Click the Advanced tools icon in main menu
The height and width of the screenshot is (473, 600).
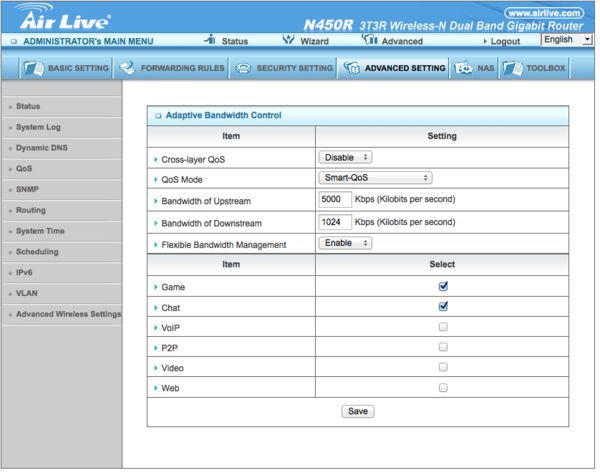point(370,39)
